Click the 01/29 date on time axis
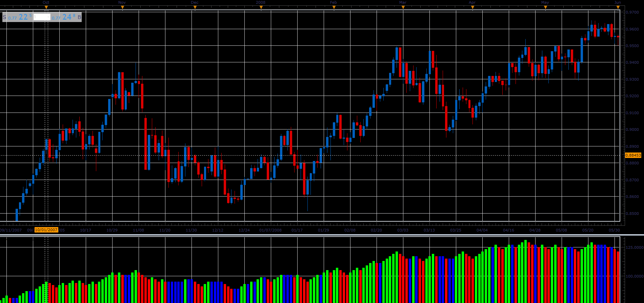 pos(323,230)
